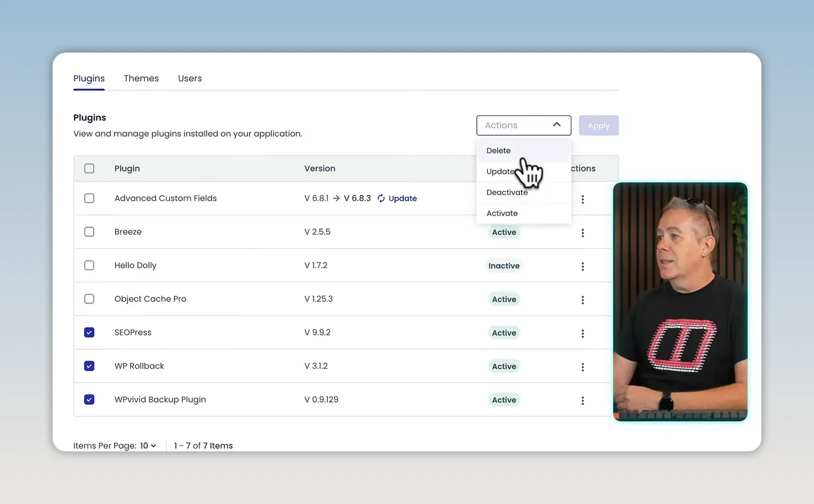Click the WPvivid Backup Plugin name
This screenshot has width=814, height=504.
point(160,399)
